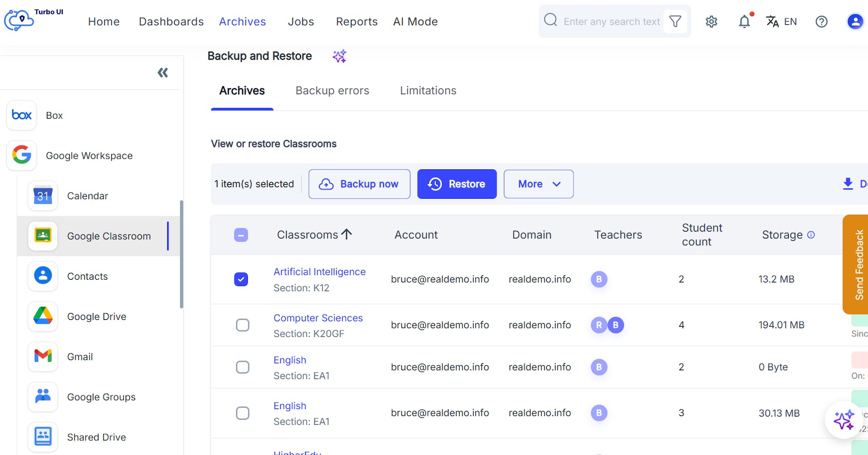Uncheck the Artificial Intelligence classroom checkbox

241,279
